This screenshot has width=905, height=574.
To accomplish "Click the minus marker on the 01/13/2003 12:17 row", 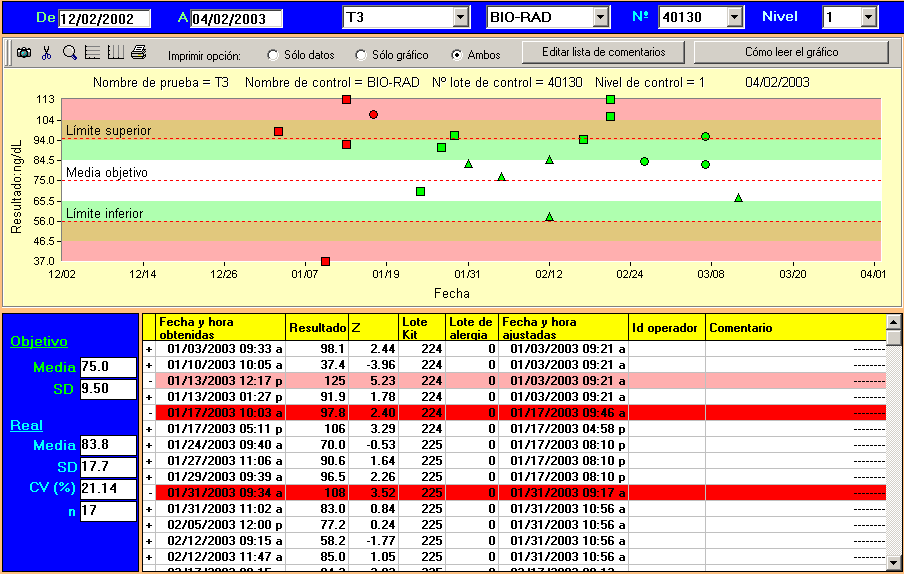I will tap(150, 380).
